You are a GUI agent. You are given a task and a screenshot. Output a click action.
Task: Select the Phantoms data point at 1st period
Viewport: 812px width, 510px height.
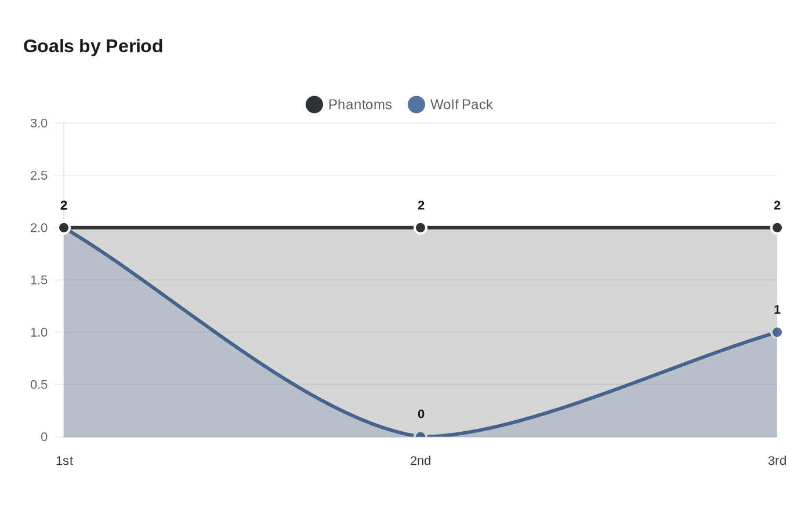[x=64, y=228]
